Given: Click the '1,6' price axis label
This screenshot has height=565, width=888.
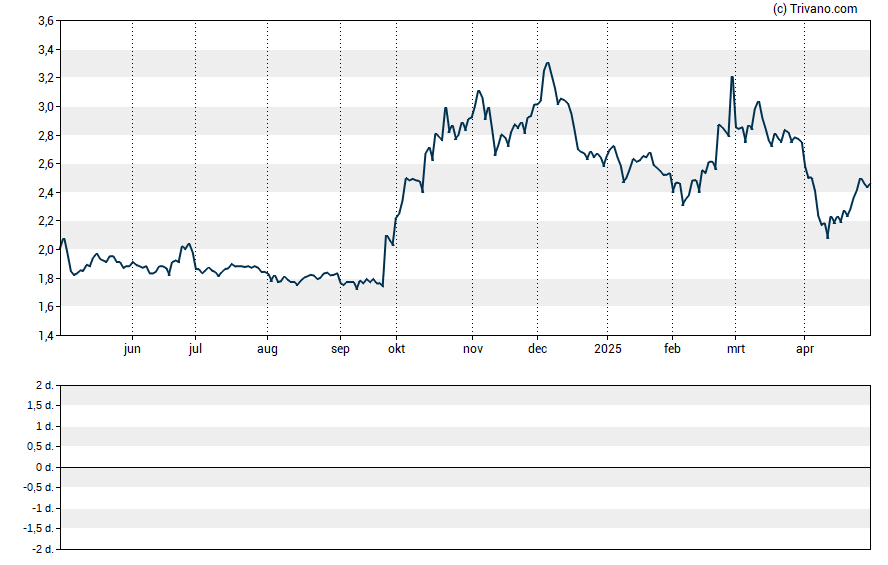Looking at the screenshot, I should (46, 306).
